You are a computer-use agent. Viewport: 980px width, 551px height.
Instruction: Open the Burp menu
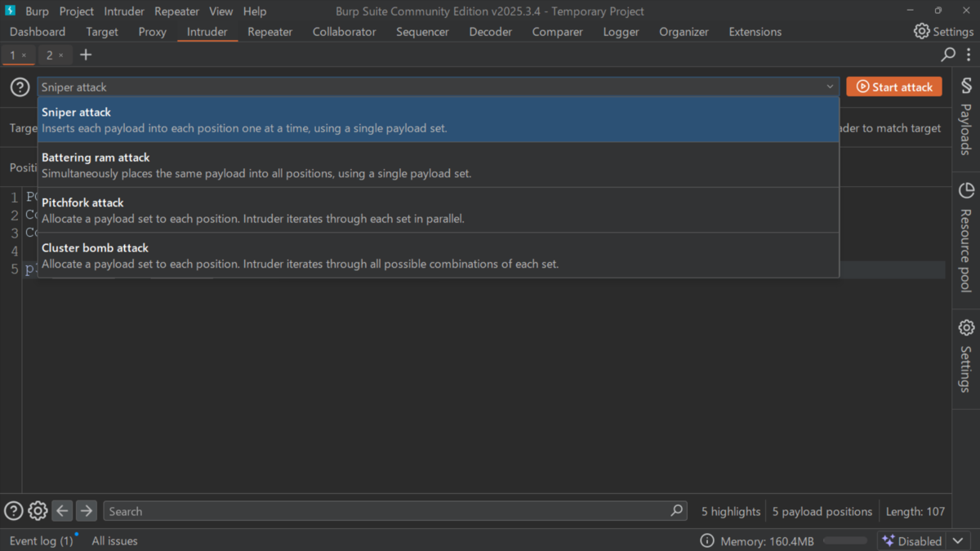(x=37, y=11)
